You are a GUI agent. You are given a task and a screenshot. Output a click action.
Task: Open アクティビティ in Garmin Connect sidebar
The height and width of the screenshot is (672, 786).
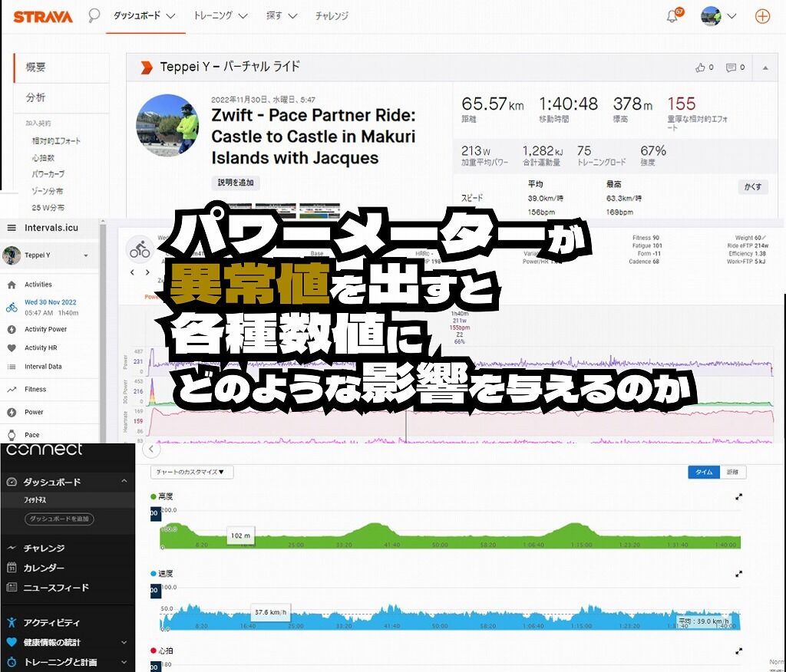pyautogui.click(x=51, y=622)
